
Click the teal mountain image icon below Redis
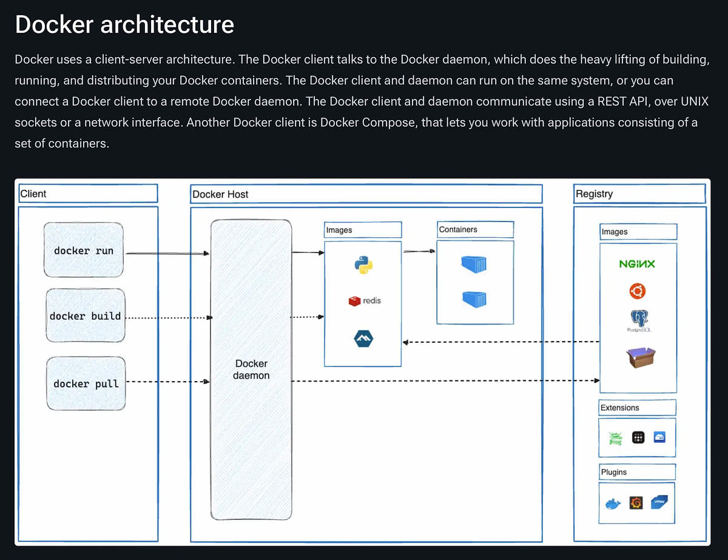point(363,339)
